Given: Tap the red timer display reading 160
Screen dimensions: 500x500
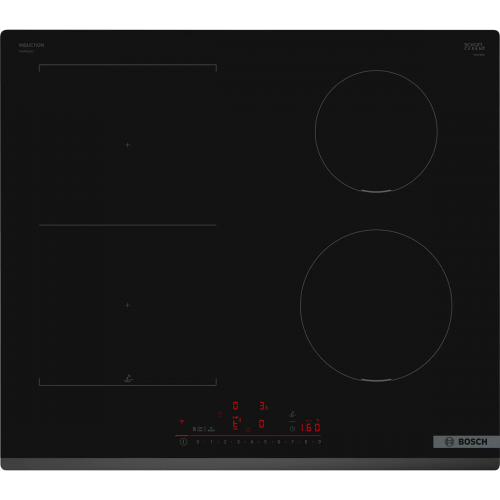Looking at the screenshot, I should (310, 427).
